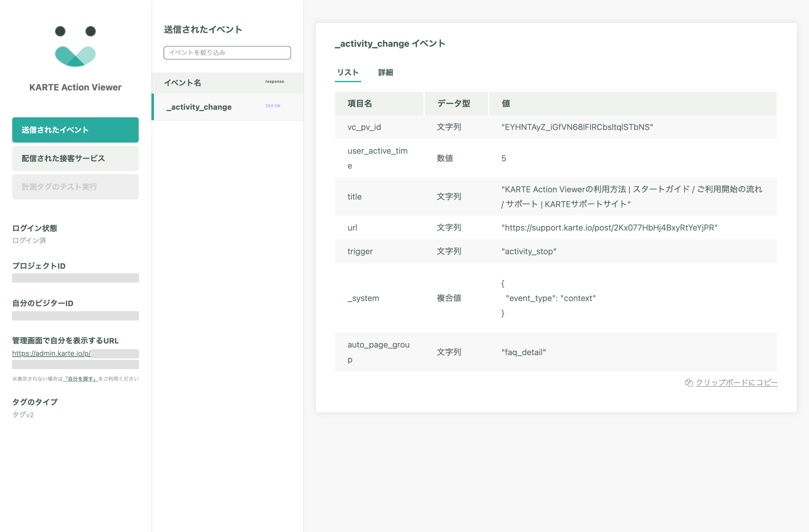Focus the イベントを絞り込み filter field

click(x=227, y=53)
